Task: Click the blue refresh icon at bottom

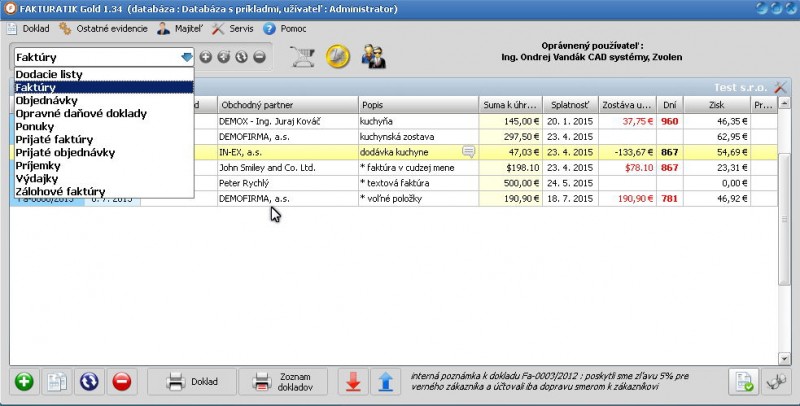Action: 89,382
